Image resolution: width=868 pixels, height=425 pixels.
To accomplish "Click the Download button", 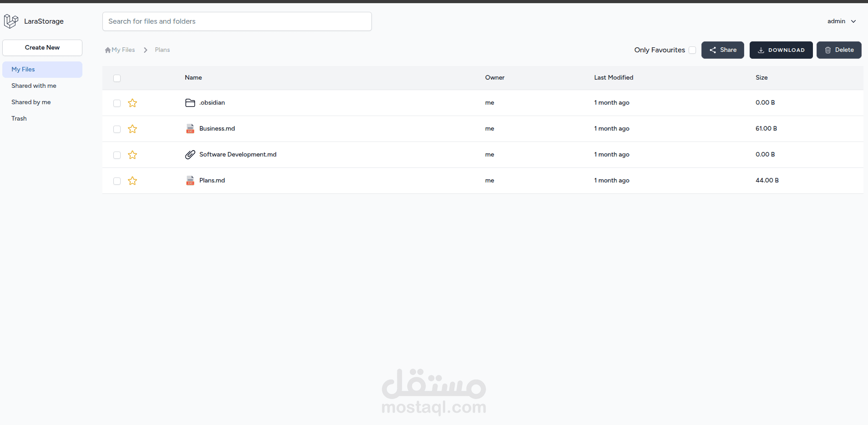I will pyautogui.click(x=781, y=50).
